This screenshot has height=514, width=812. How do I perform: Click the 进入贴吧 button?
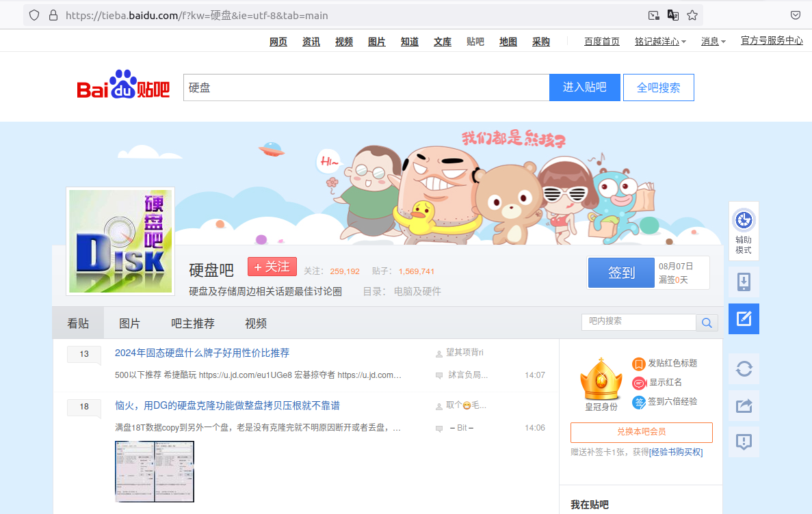tap(585, 87)
